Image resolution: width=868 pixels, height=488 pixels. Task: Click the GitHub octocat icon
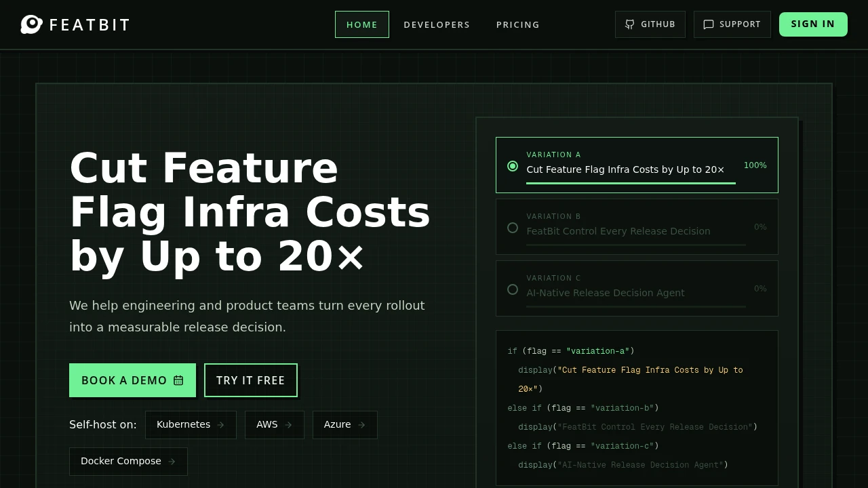point(630,24)
